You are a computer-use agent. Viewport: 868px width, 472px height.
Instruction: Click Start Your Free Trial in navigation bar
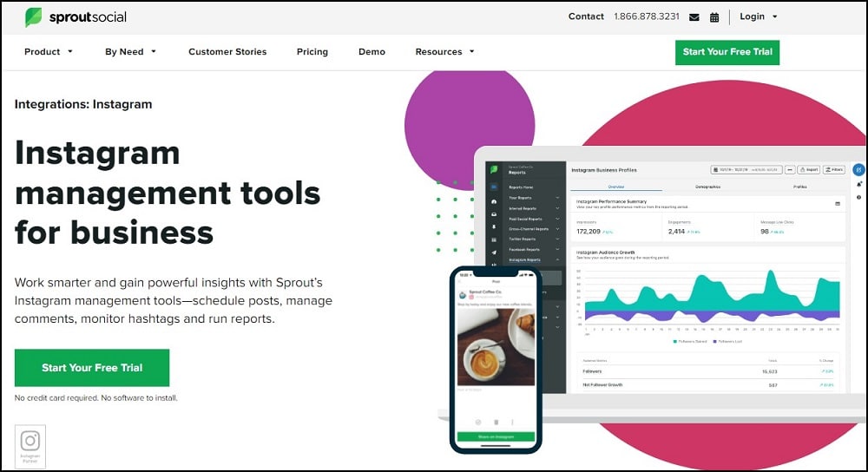[x=727, y=52]
